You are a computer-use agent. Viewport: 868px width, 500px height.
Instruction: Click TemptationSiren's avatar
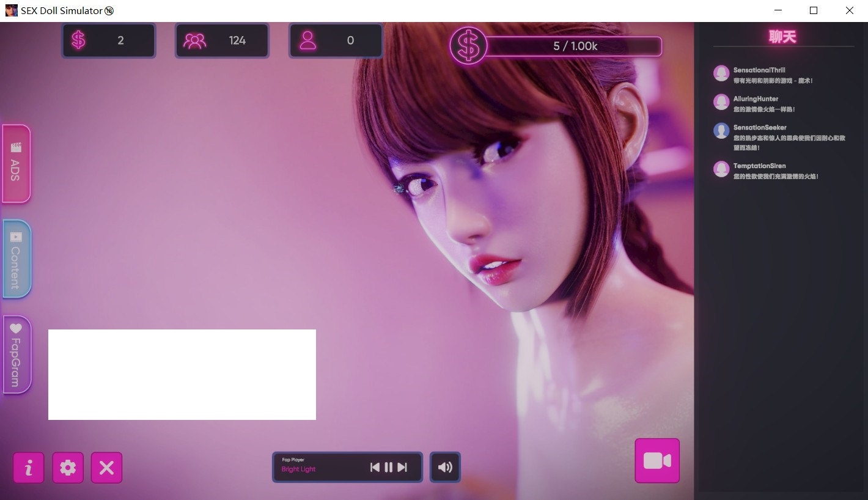pos(721,169)
